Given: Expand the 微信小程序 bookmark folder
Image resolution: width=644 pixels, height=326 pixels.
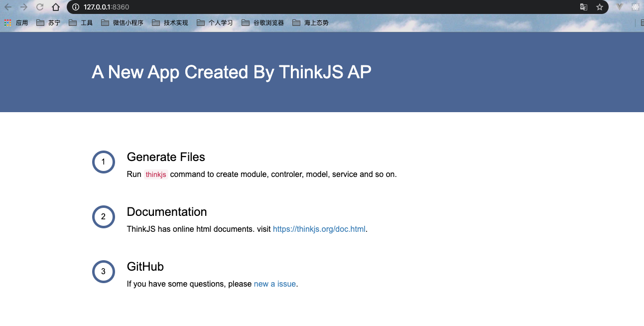Looking at the screenshot, I should tap(122, 22).
